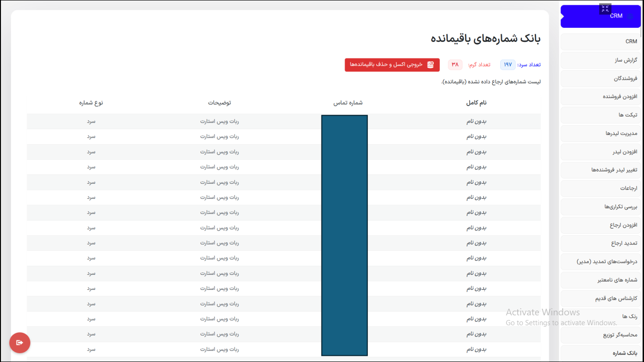Click the warm count badge ۳۸
The width and height of the screenshot is (644, 362).
click(455, 65)
